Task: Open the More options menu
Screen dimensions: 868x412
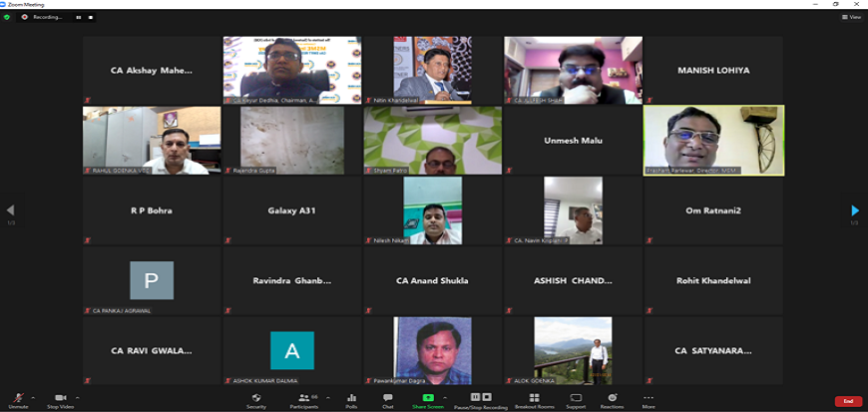Action: (649, 399)
